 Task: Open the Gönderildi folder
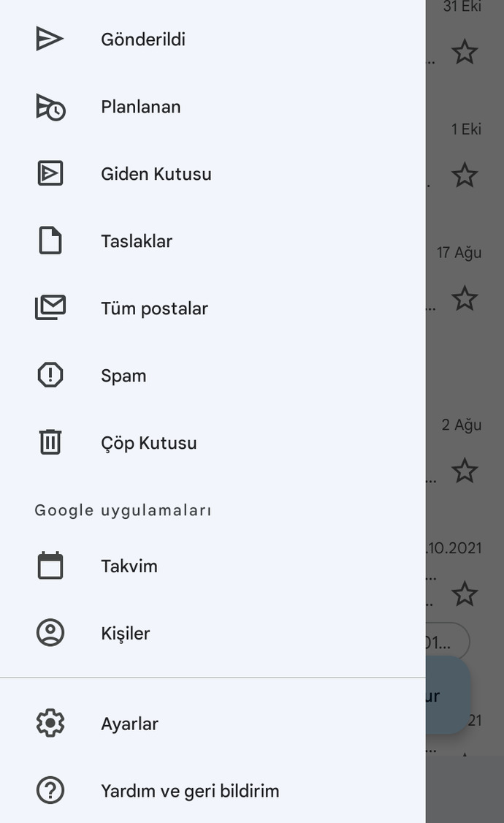[213, 39]
